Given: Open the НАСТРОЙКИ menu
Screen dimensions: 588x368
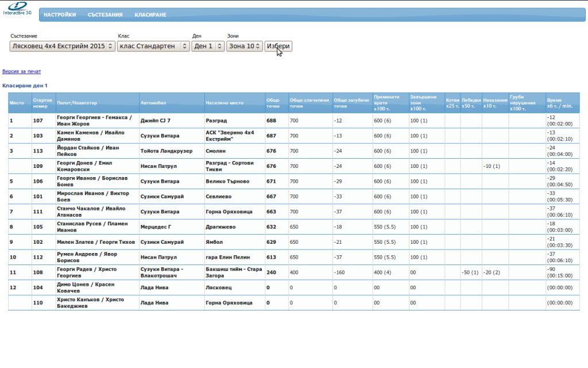Looking at the screenshot, I should tap(60, 14).
